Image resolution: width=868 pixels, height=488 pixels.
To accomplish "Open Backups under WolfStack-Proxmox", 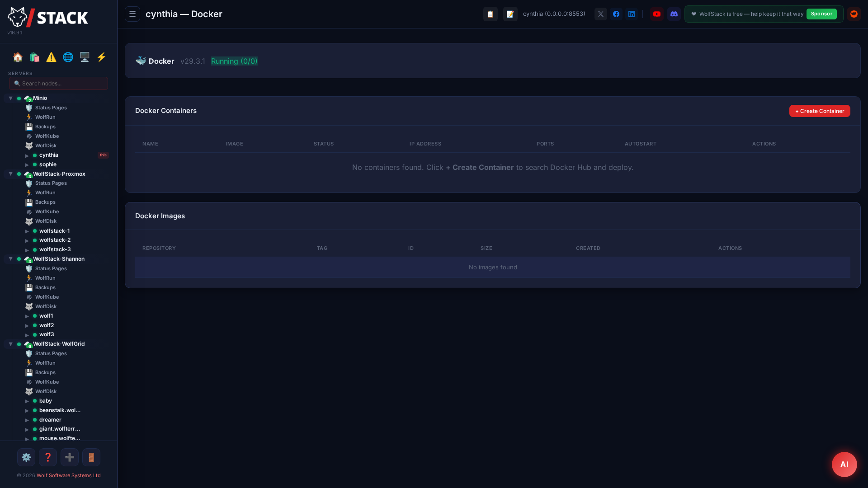I will [45, 202].
